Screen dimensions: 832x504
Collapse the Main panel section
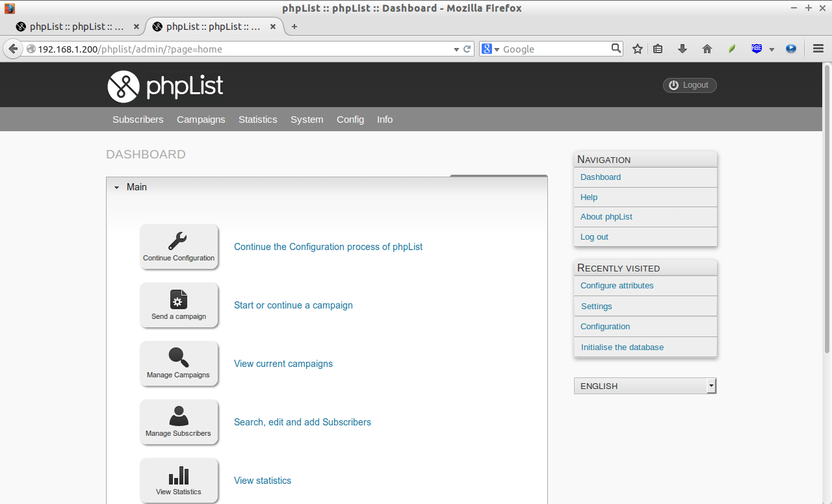117,187
